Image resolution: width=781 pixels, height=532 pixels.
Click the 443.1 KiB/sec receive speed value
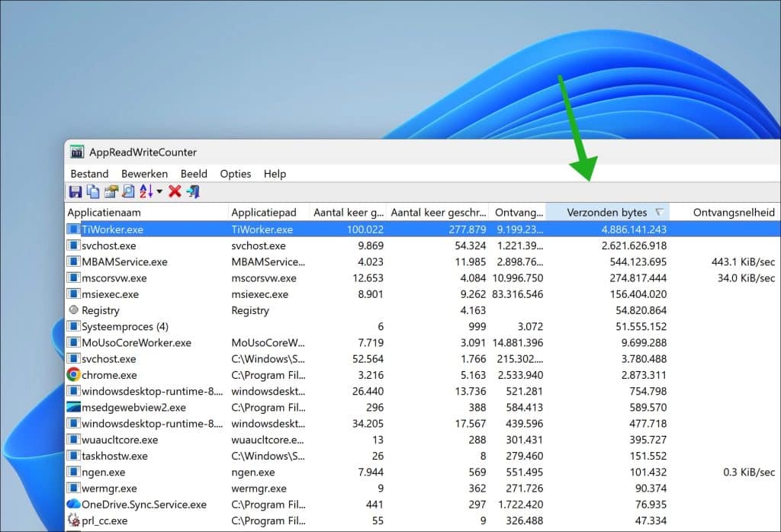point(743,261)
